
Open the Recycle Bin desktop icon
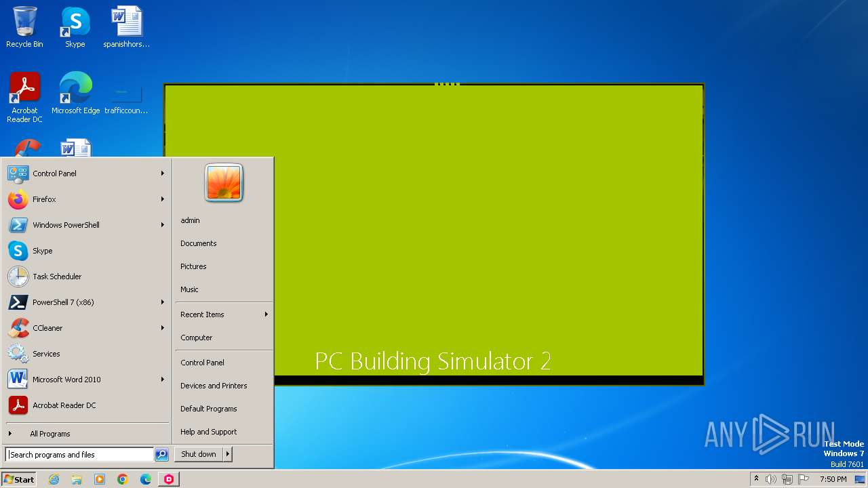(x=24, y=27)
